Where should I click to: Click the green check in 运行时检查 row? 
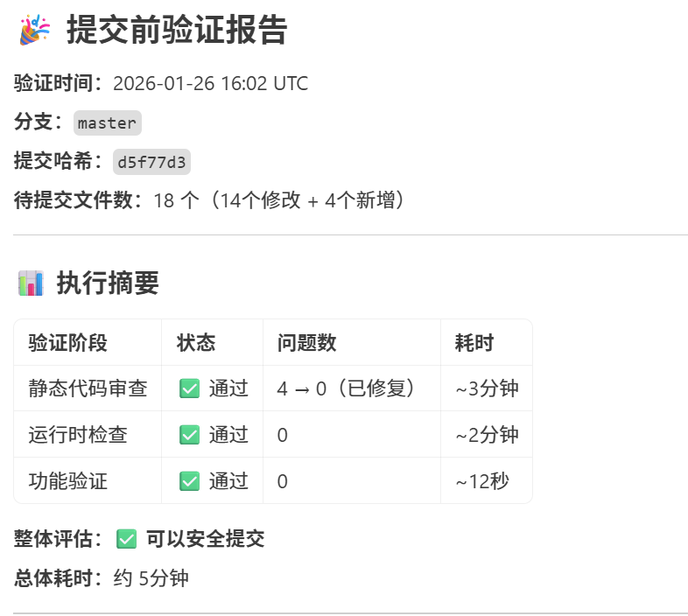[x=190, y=435]
